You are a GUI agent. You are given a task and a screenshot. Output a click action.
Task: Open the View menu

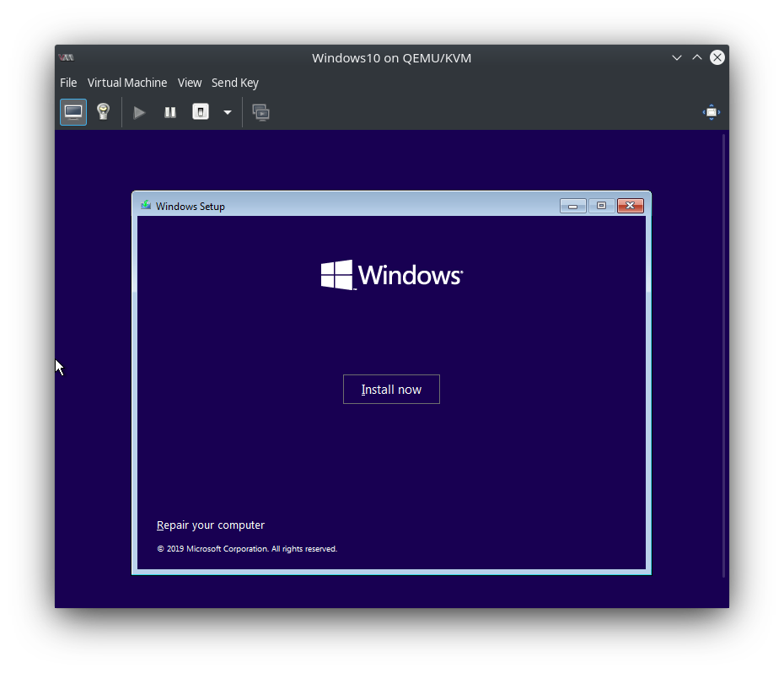click(190, 83)
